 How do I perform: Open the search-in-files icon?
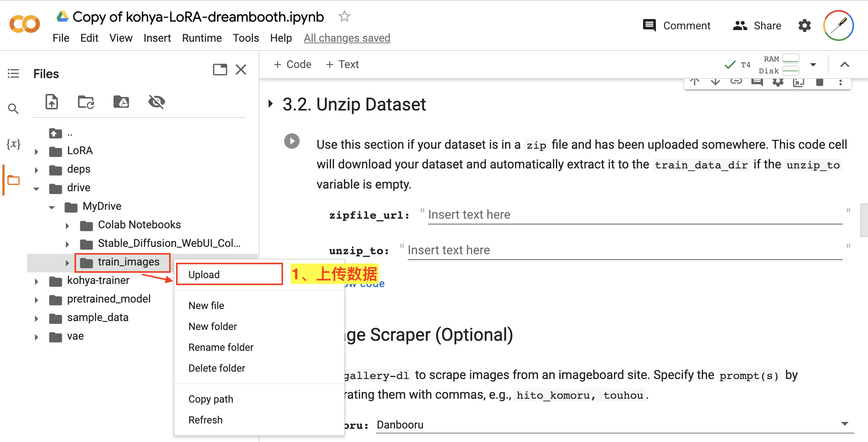[14, 109]
